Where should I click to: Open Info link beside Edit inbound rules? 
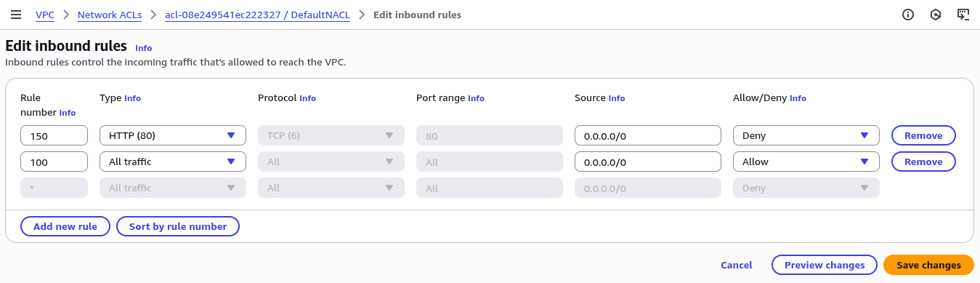pos(144,48)
